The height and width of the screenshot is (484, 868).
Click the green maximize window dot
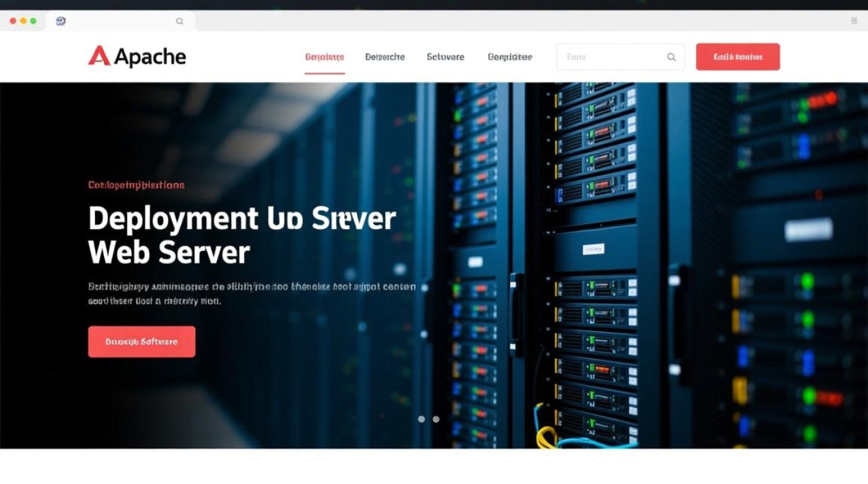click(x=33, y=21)
